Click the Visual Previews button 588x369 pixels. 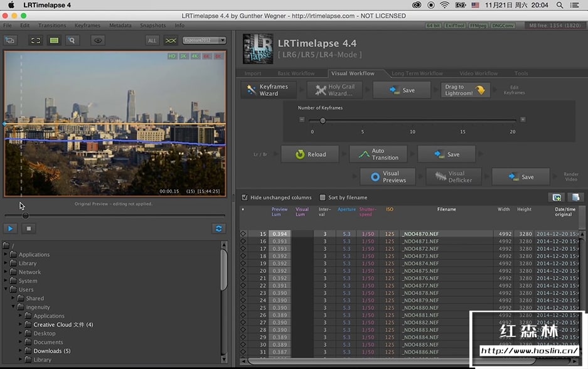coord(388,176)
